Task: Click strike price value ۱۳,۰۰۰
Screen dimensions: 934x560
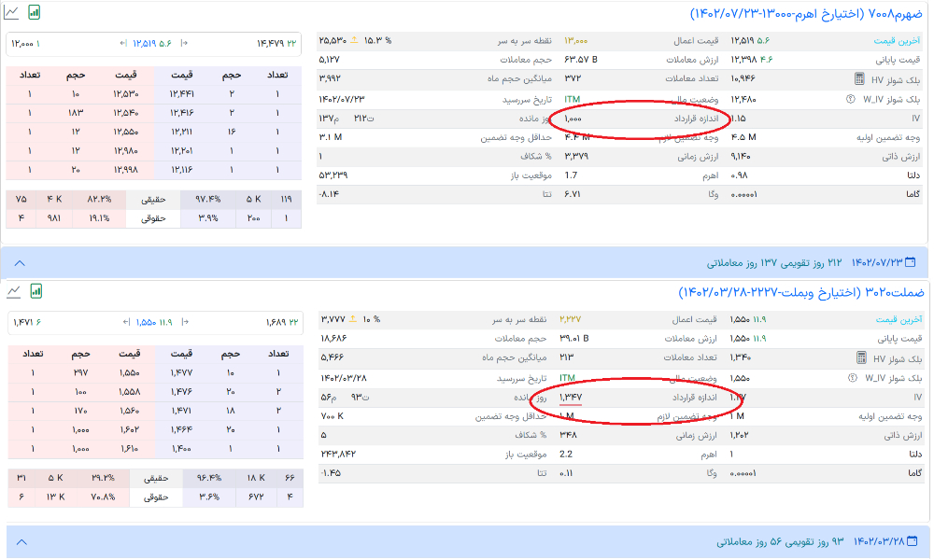Action: click(575, 40)
